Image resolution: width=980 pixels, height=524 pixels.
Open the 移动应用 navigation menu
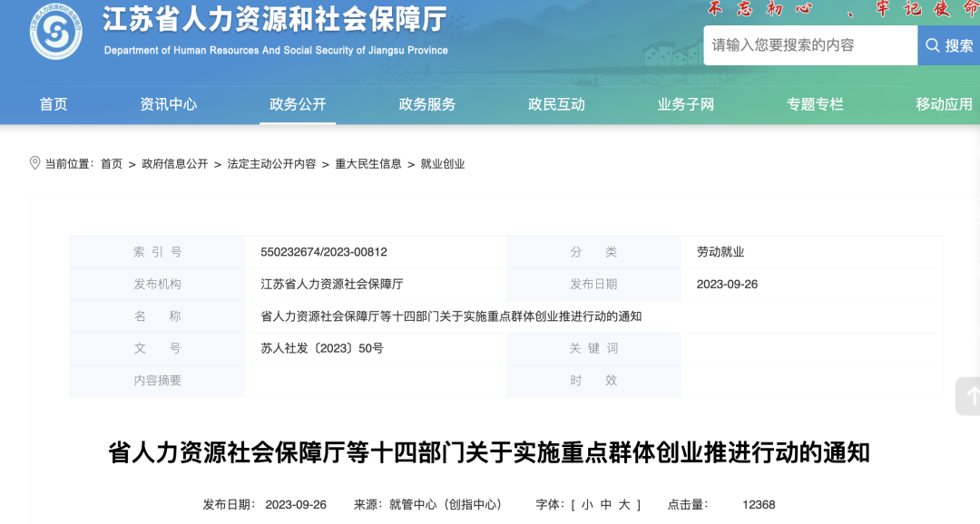tap(945, 104)
